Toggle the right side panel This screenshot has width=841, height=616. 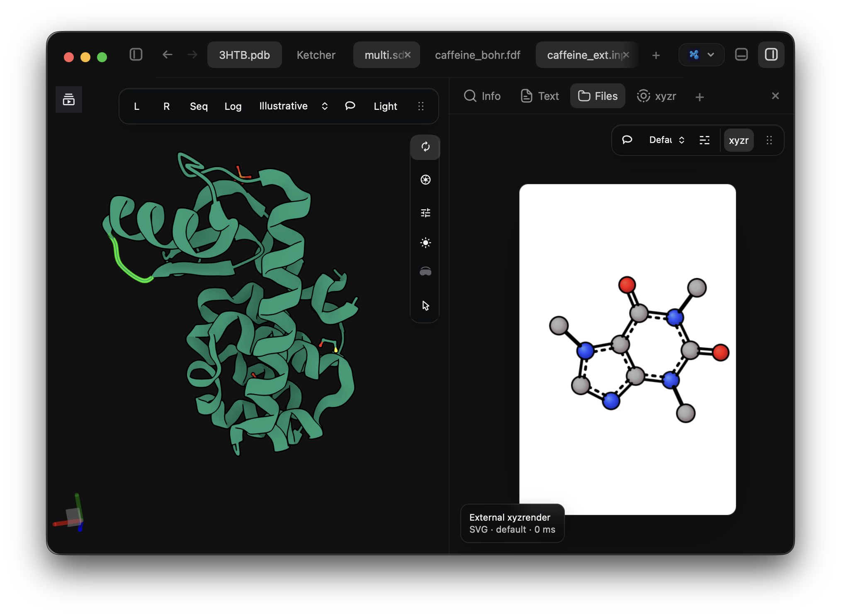771,55
